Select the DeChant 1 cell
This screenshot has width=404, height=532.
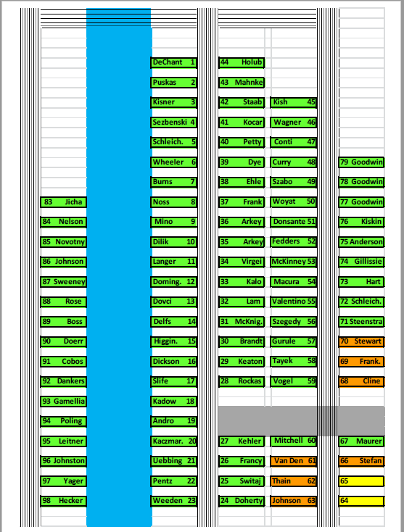pos(174,62)
